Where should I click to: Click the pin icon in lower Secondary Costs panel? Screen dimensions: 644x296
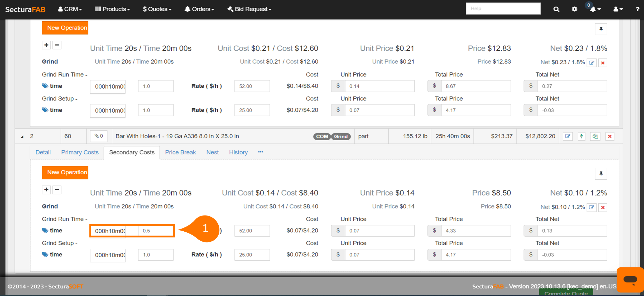tap(601, 174)
